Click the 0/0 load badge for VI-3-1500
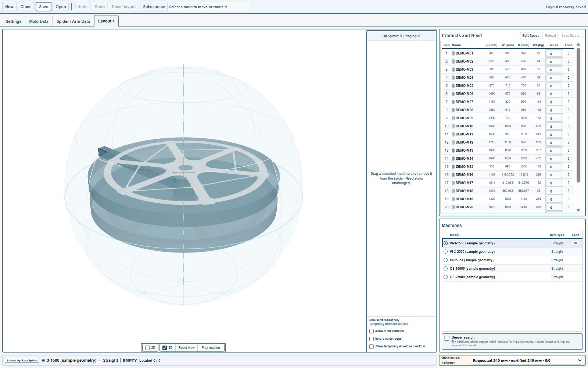This screenshot has width=588, height=368. click(x=576, y=243)
